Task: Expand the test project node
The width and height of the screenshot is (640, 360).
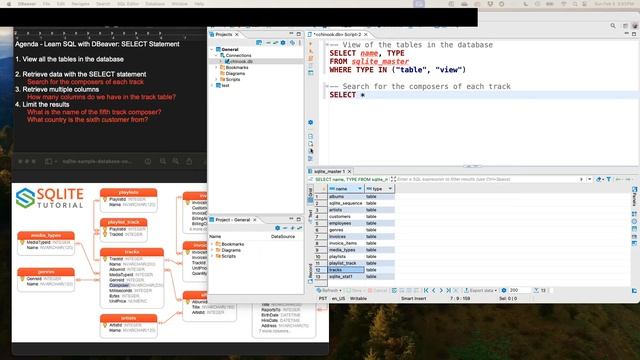Action: (x=212, y=85)
